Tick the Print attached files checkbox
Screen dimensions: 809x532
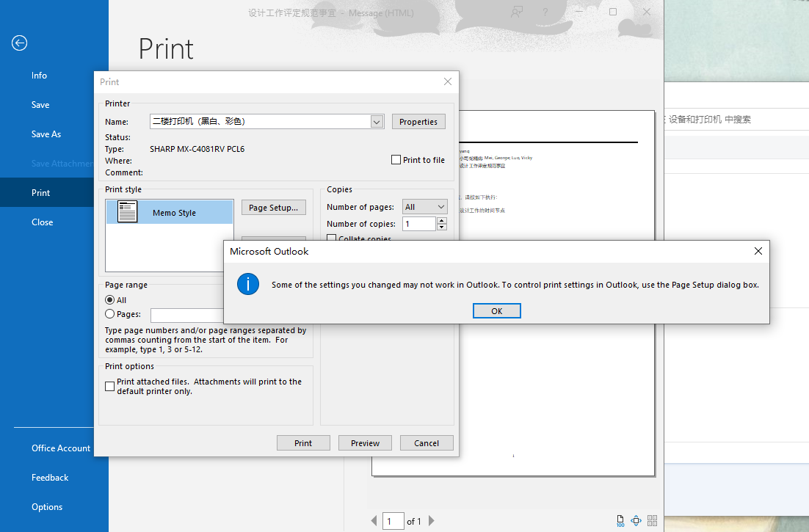coord(110,386)
